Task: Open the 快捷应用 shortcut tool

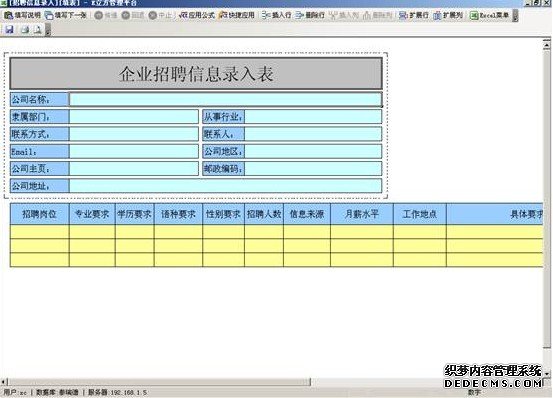Action: tap(236, 16)
